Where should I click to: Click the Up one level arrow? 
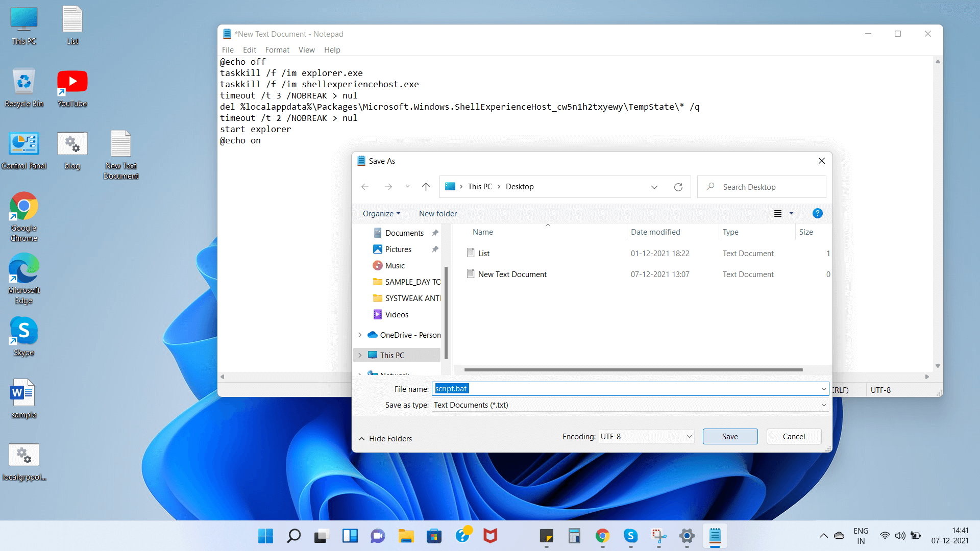pos(426,187)
